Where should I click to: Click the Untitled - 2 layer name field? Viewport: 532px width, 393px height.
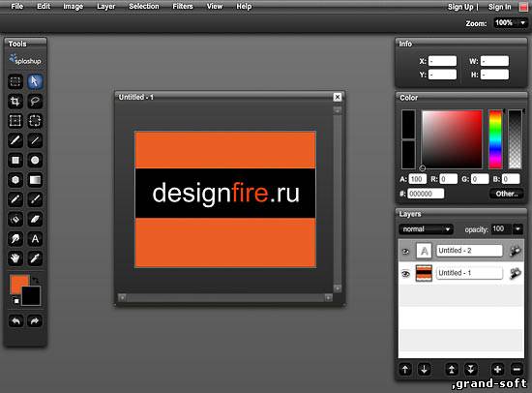(469, 251)
